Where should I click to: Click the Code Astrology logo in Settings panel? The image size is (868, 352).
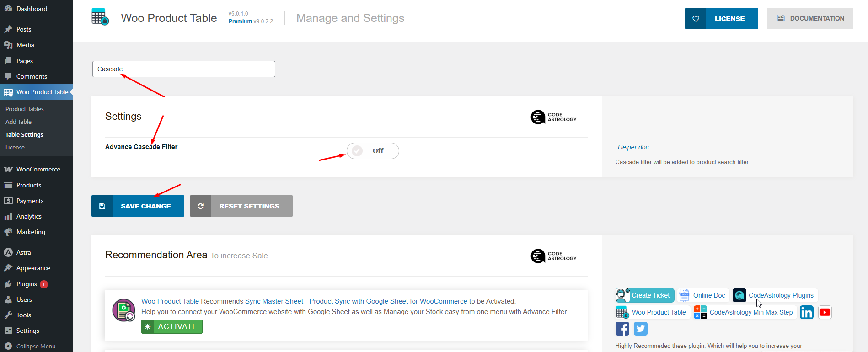click(x=553, y=117)
